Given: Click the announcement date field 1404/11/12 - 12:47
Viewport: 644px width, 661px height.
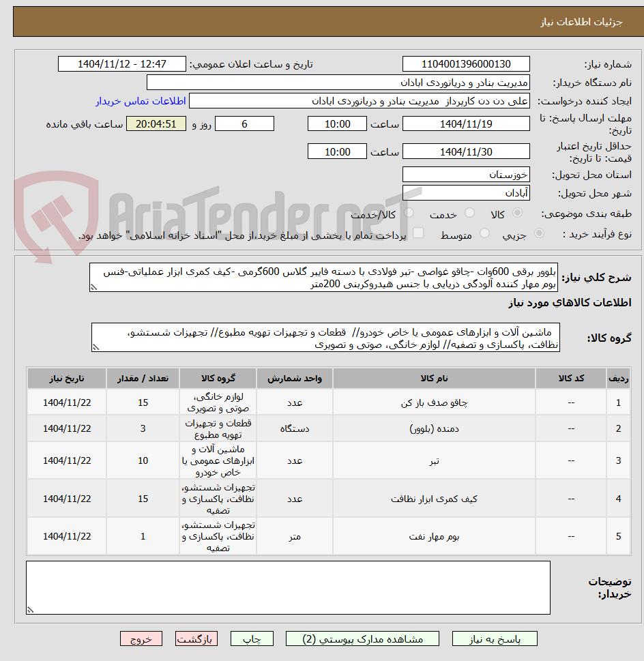Looking at the screenshot, I should pos(122,64).
